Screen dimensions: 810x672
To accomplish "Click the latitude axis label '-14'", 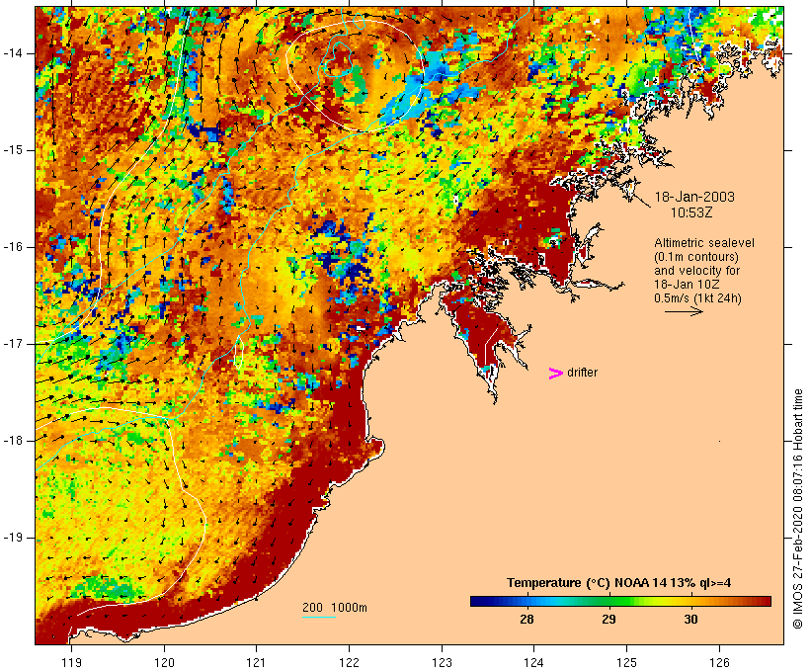I will point(13,53).
